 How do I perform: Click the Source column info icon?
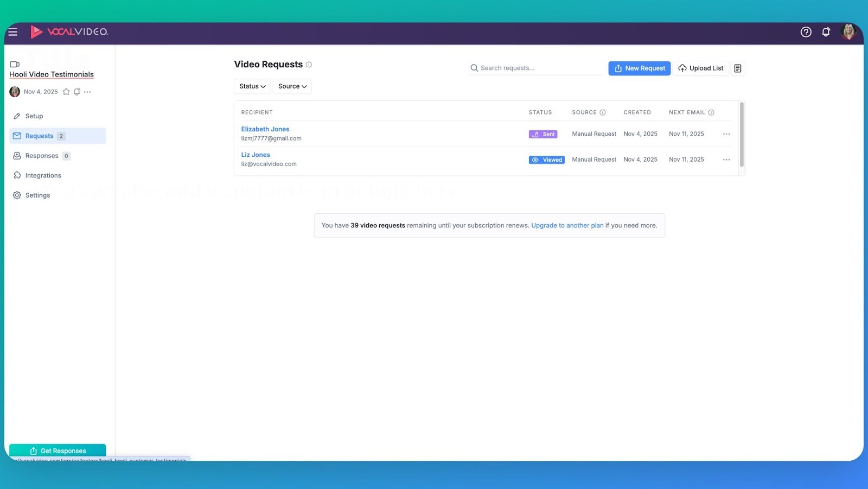(602, 112)
